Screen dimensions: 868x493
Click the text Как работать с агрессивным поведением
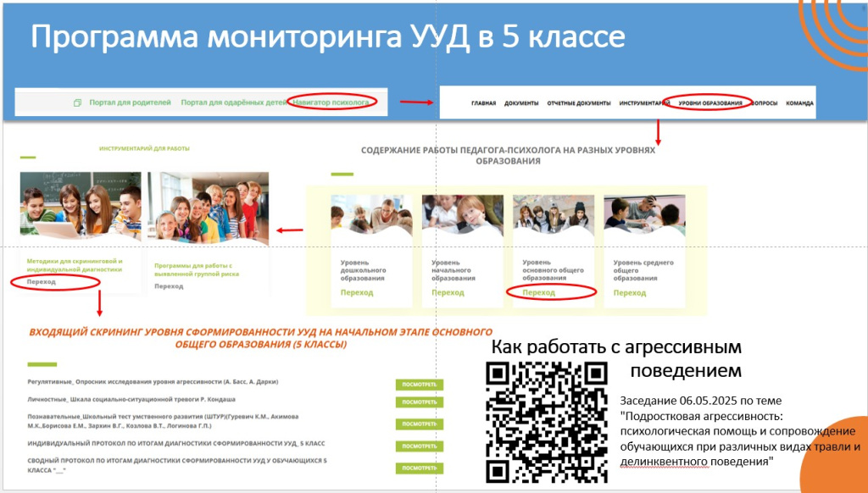617,358
